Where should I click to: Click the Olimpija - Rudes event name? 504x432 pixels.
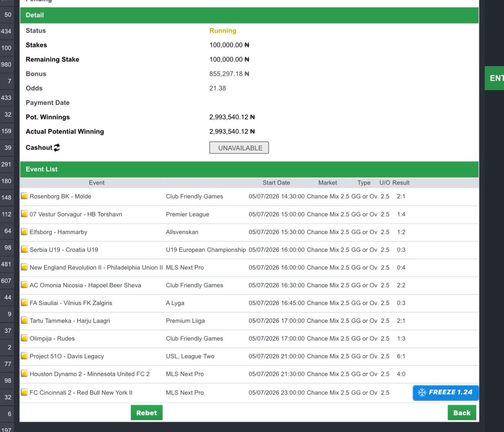coord(52,338)
